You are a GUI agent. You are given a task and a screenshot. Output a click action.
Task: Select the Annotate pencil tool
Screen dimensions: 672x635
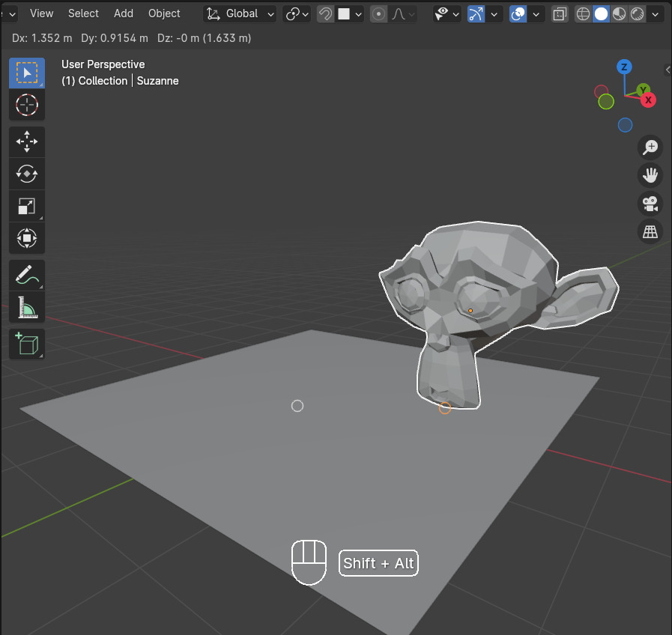click(x=27, y=275)
